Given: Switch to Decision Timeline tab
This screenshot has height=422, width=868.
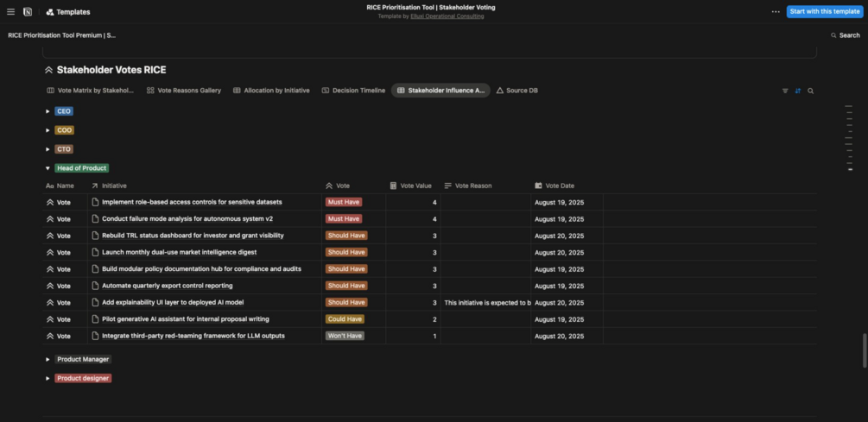Looking at the screenshot, I should coord(353,90).
